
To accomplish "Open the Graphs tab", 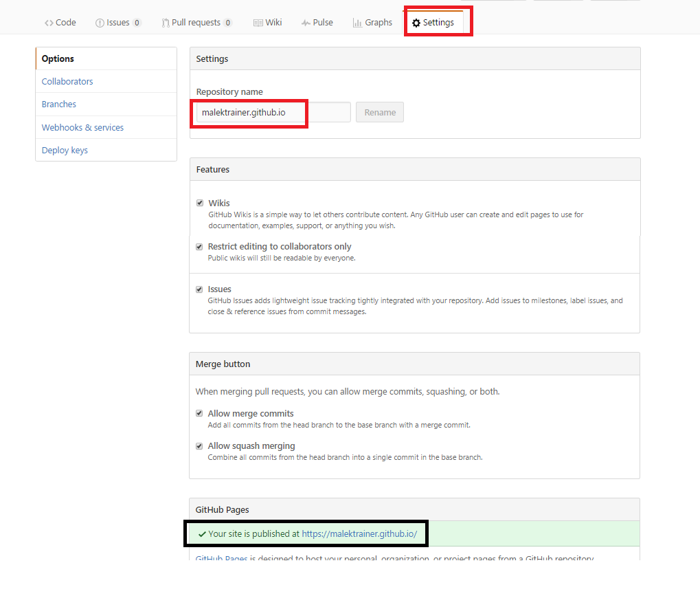I will [373, 22].
